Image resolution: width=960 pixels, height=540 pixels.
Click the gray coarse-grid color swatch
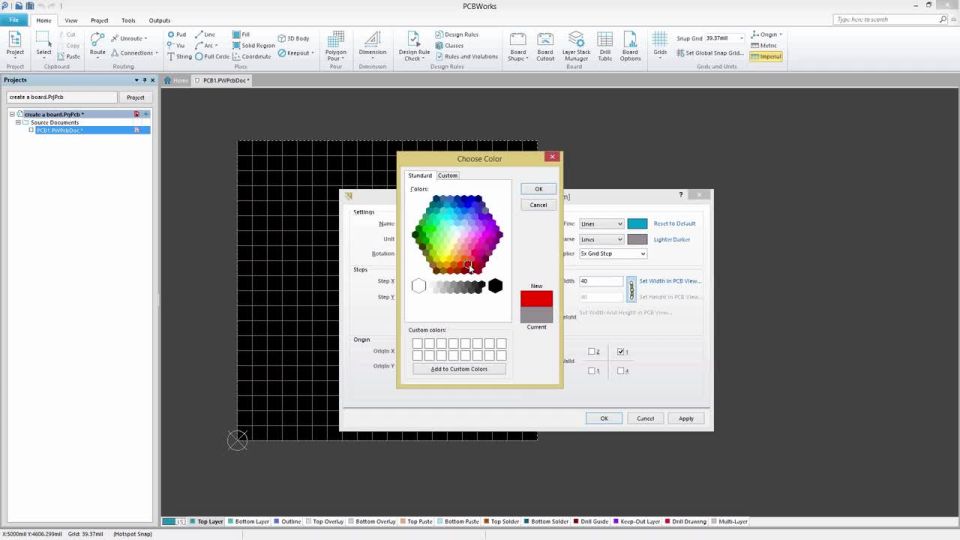pos(637,239)
